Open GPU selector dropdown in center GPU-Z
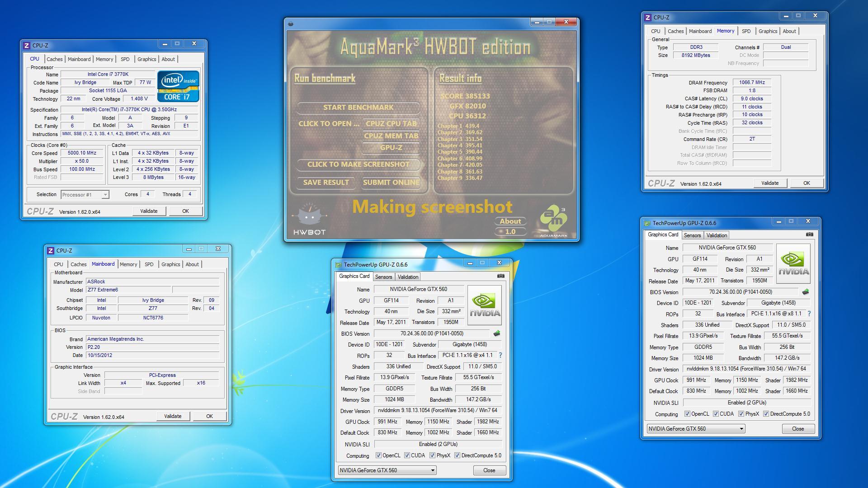Image resolution: width=868 pixels, height=488 pixels. click(x=387, y=470)
